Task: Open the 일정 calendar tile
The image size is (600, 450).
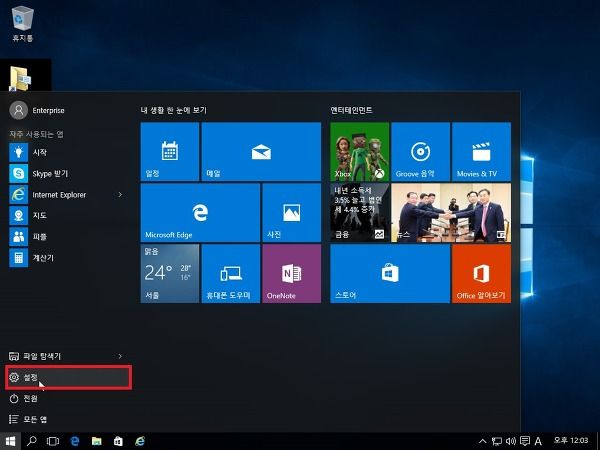Action: [170, 152]
